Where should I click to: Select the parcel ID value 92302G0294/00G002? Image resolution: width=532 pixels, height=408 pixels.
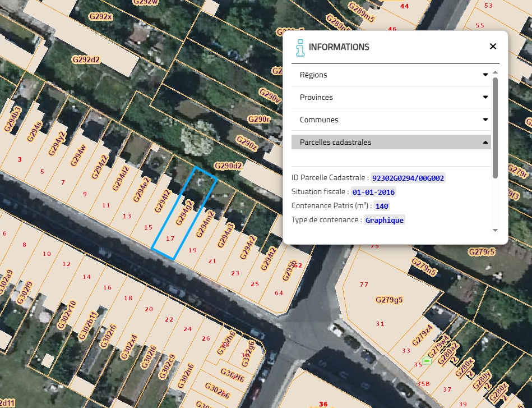(408, 178)
